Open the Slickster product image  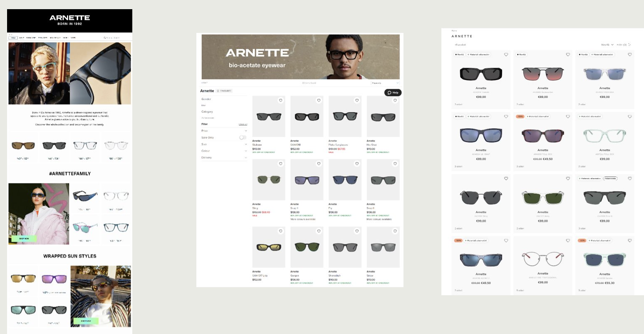pos(268,117)
